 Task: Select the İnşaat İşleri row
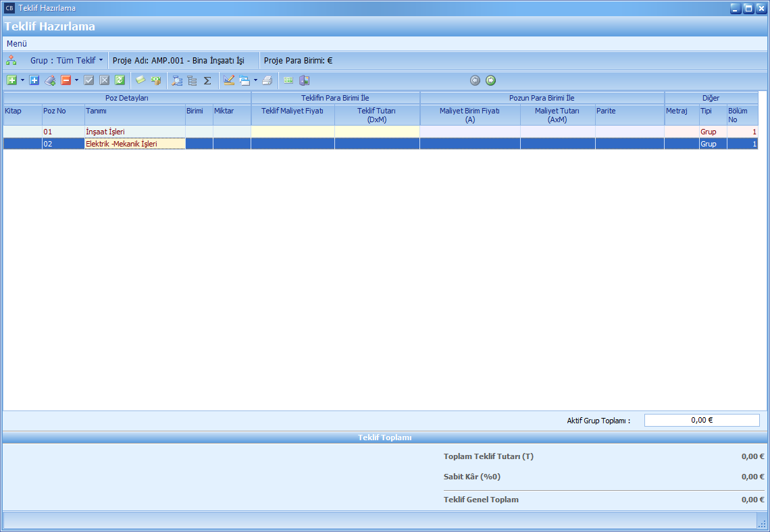click(105, 132)
